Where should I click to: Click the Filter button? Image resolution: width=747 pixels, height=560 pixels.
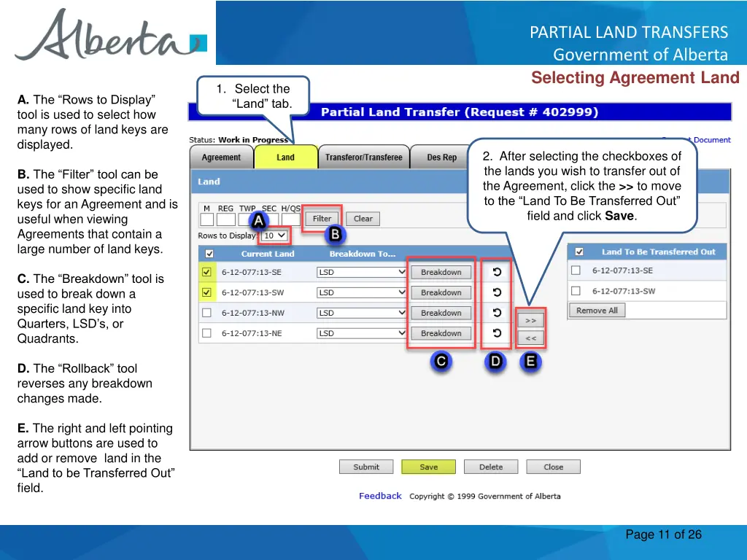322,219
